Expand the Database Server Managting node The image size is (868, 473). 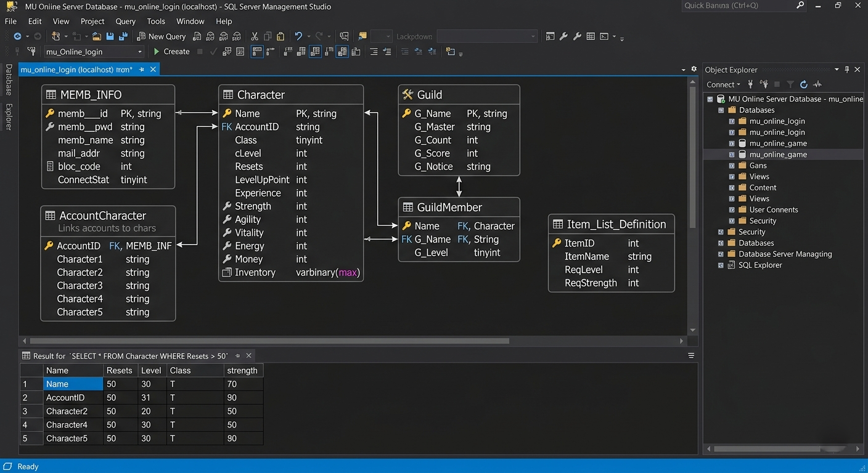click(x=721, y=254)
